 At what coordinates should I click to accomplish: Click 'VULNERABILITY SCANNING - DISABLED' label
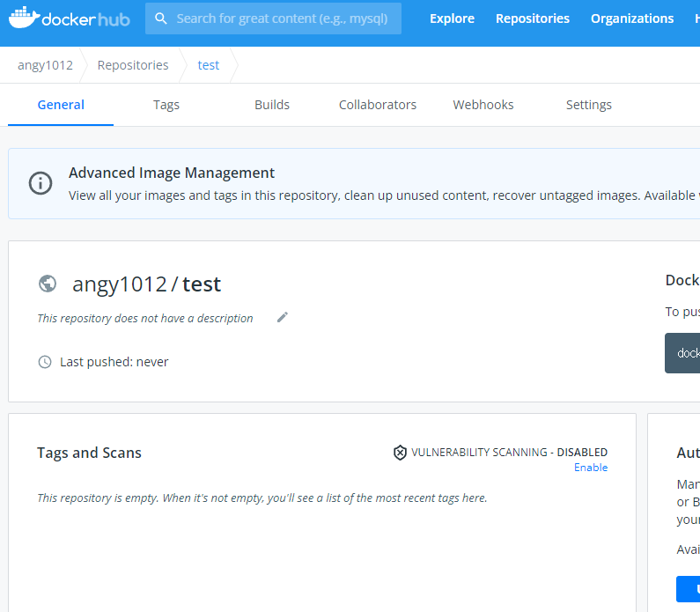tap(510, 453)
